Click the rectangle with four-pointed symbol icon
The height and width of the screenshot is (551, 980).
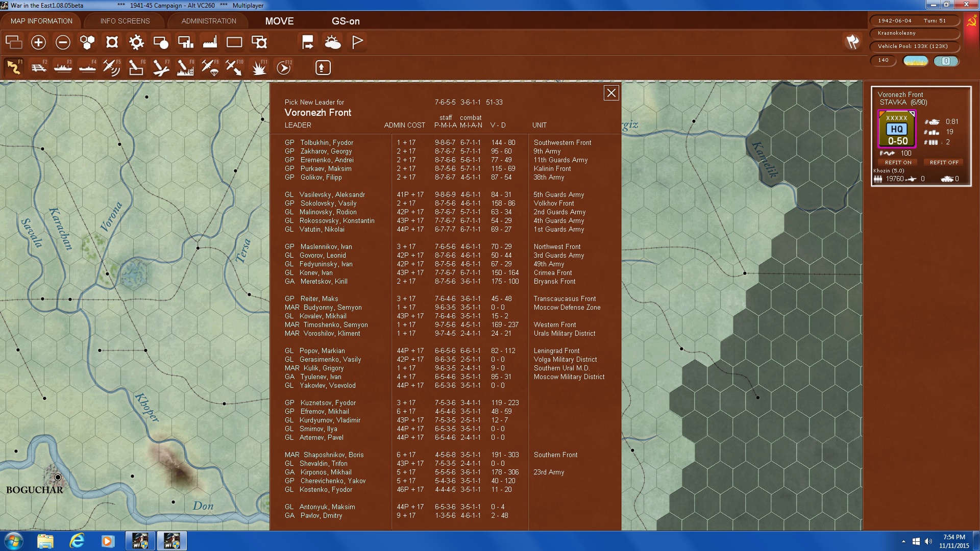pos(259,42)
